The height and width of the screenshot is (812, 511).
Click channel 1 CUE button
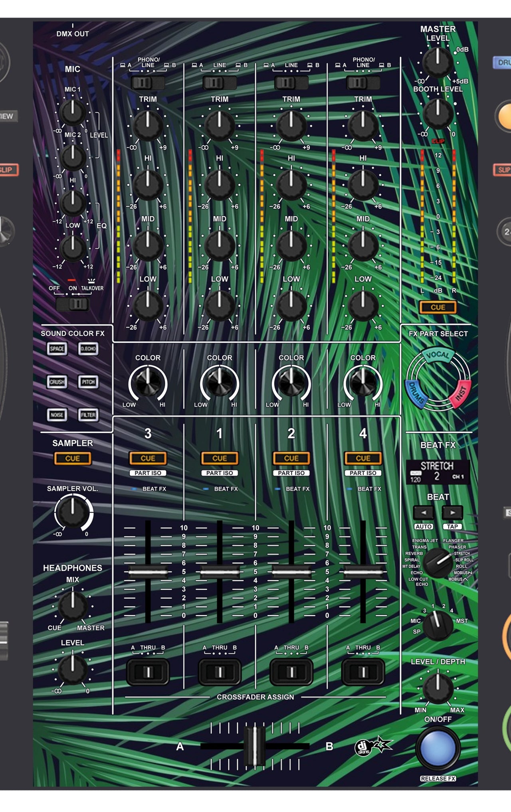(x=220, y=458)
